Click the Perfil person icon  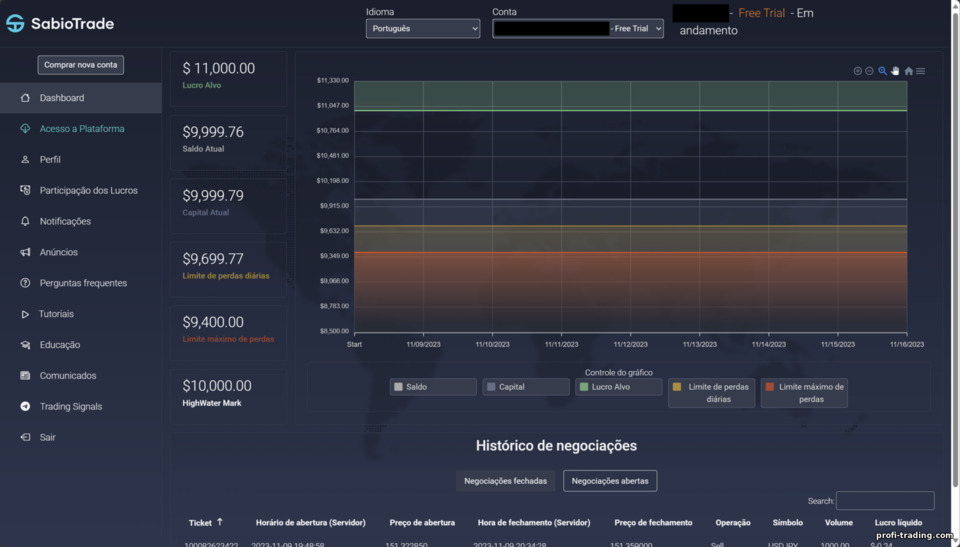pyautogui.click(x=25, y=159)
